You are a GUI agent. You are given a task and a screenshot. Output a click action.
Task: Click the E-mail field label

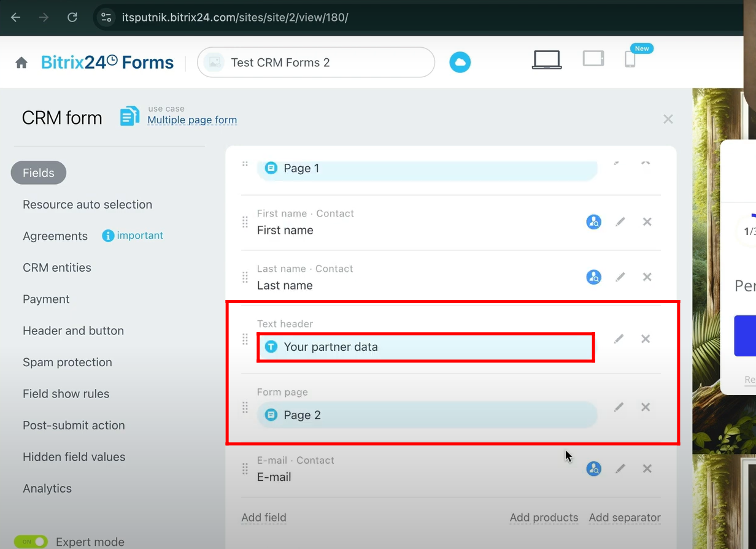pyautogui.click(x=274, y=477)
